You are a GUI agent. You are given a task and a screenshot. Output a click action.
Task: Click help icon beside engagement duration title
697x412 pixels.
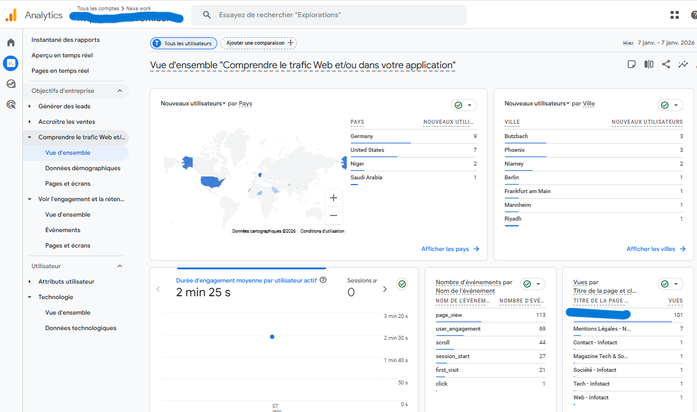pyautogui.click(x=323, y=281)
